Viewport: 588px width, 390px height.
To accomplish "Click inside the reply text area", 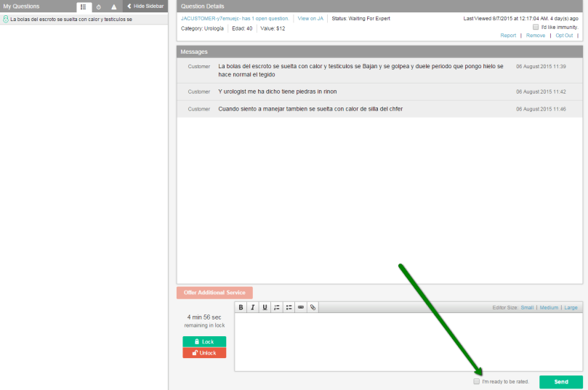I will [408, 341].
